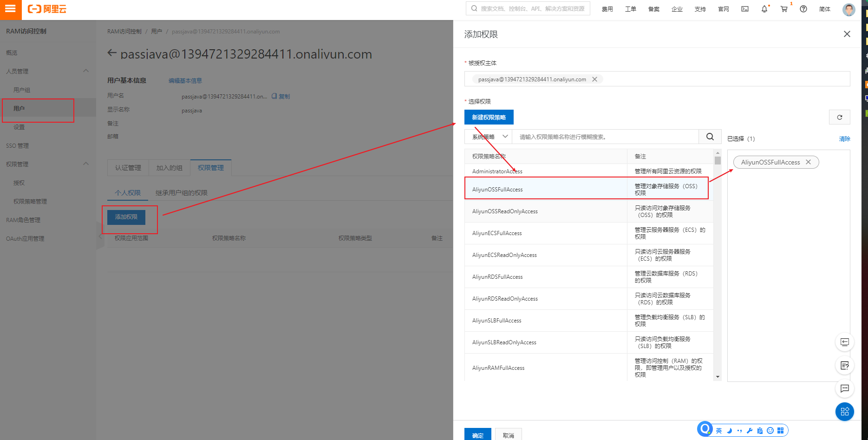Click the help question mark icon
868x440 pixels.
pyautogui.click(x=803, y=9)
